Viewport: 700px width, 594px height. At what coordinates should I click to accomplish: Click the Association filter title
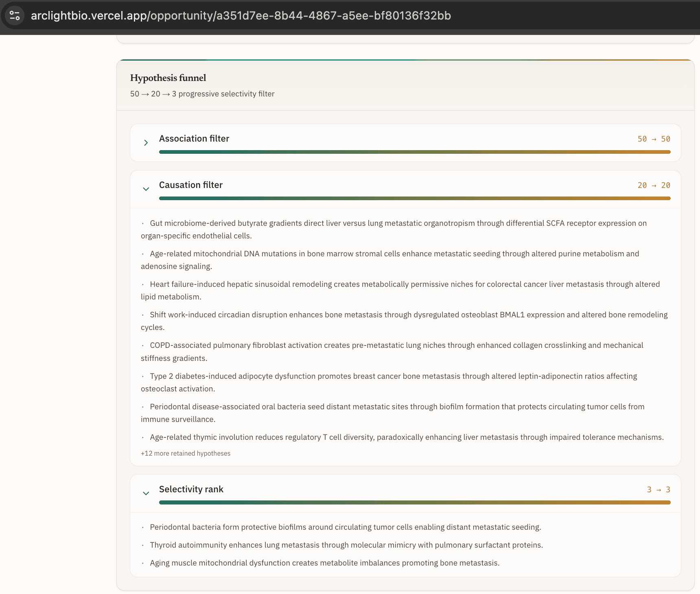(194, 139)
